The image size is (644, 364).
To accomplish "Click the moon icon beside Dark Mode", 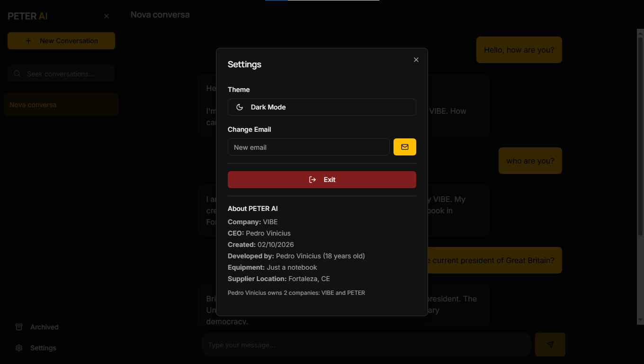I will click(239, 107).
